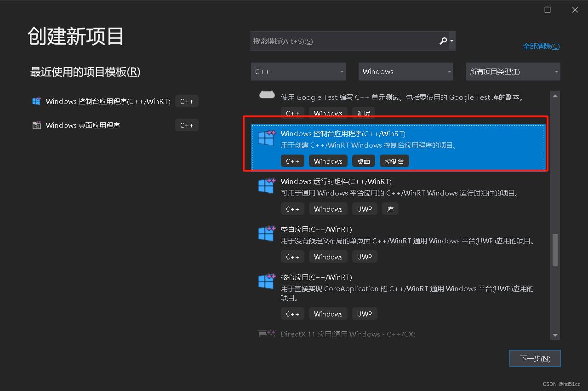This screenshot has height=391, width=588.
Task: Click the UWP tag under 核心应用
Action: point(365,314)
